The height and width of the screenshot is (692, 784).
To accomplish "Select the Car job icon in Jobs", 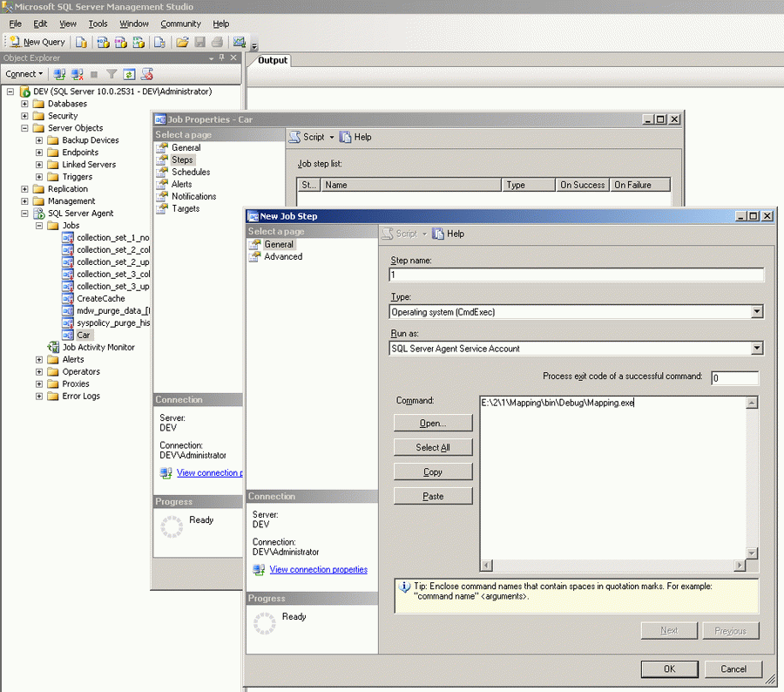I will (x=67, y=336).
